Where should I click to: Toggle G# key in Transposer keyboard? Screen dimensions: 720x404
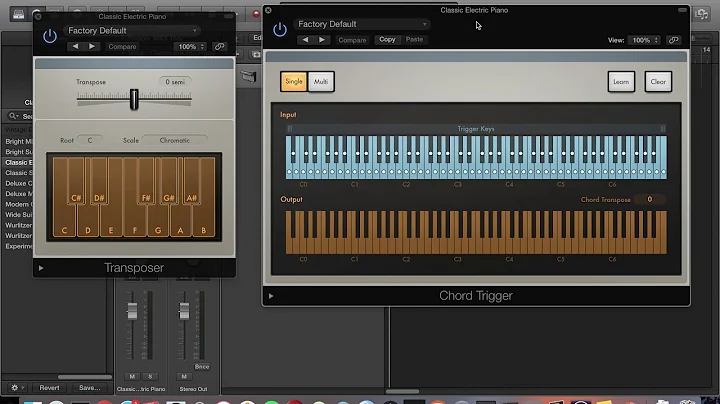point(169,181)
